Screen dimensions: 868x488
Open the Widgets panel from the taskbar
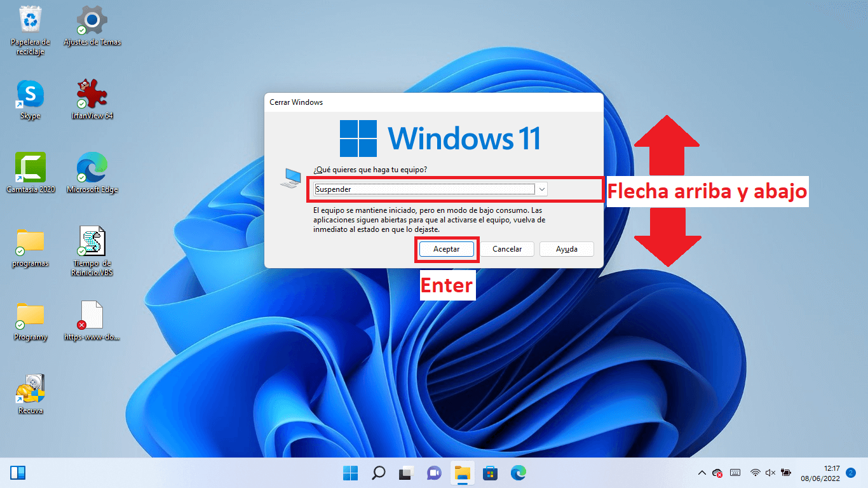pos(18,473)
